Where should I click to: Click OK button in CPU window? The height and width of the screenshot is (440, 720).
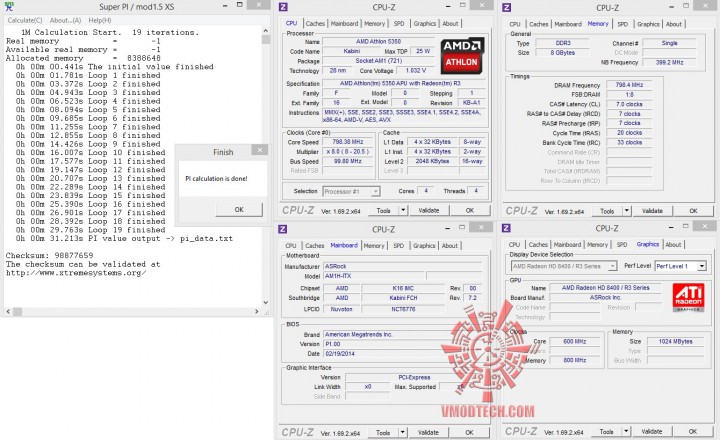[470, 210]
